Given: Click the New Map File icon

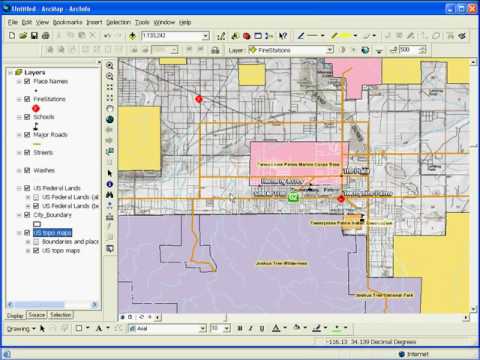Looking at the screenshot, I should click(12, 35).
